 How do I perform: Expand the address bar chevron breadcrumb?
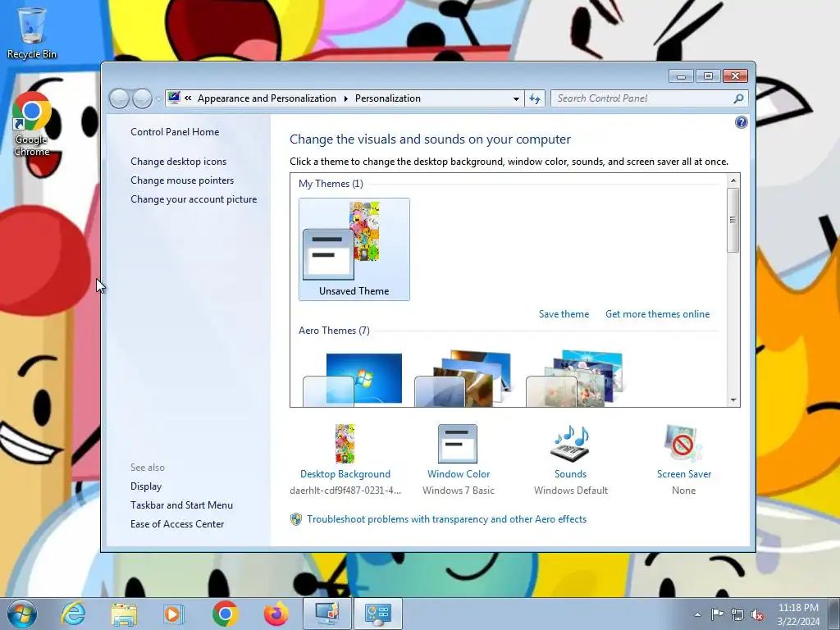tap(188, 98)
